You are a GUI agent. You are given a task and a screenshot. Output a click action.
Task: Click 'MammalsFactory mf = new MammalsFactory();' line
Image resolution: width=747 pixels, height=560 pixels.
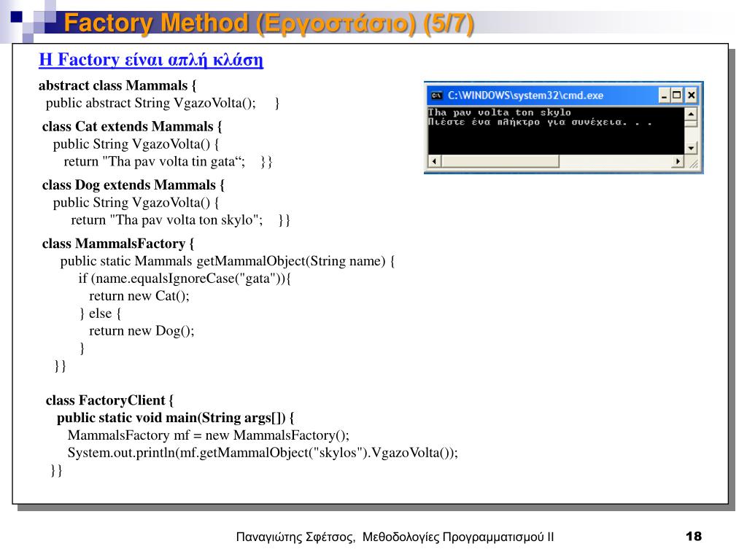(208, 436)
